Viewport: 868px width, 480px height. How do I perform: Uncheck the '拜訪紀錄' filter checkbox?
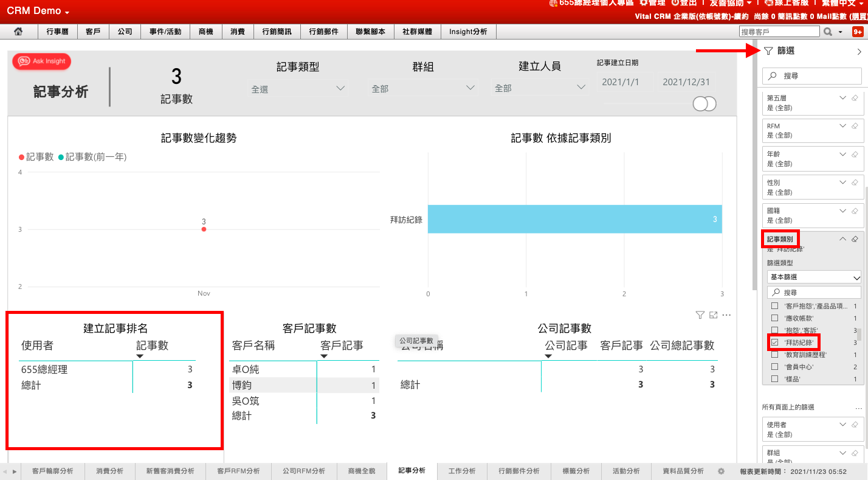774,343
